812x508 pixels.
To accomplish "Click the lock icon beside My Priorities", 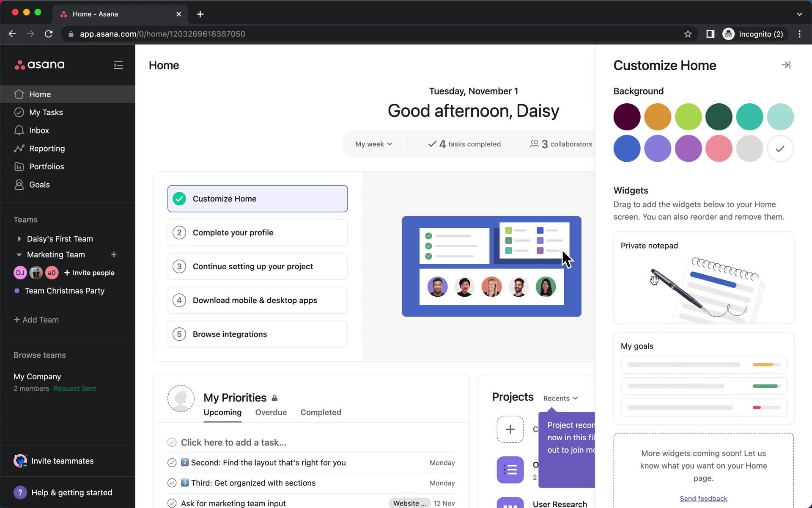I will [x=274, y=398].
